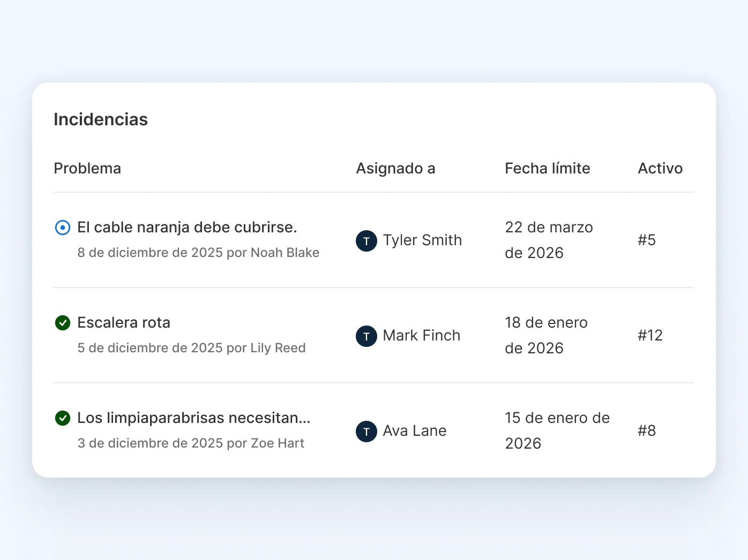748x560 pixels.
Task: Sort by the Fecha límite column header
Action: point(547,168)
